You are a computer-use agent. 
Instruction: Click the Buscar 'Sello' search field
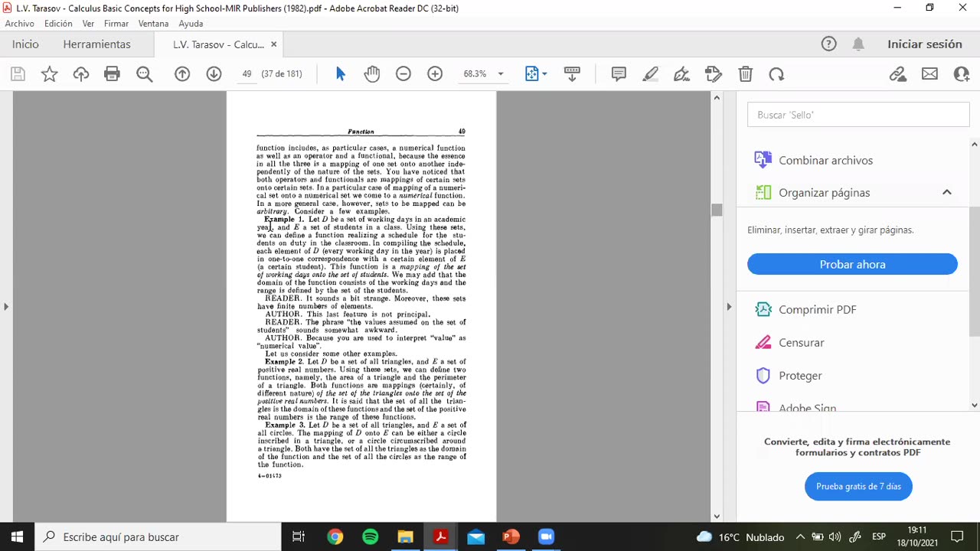point(858,115)
